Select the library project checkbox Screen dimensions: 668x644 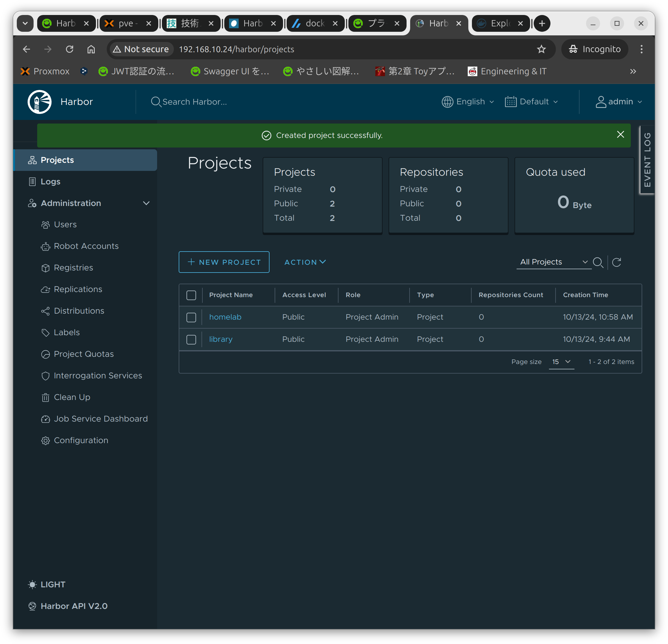[x=191, y=339]
